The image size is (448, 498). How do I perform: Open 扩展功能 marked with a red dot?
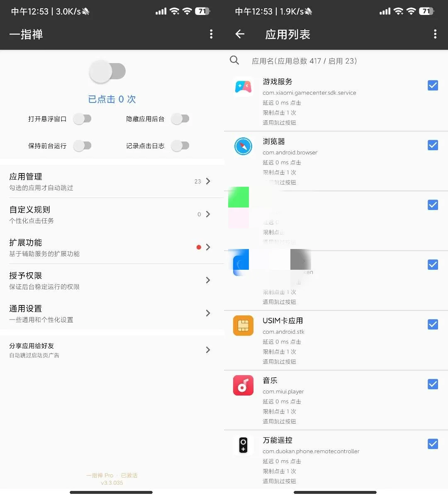coord(112,247)
